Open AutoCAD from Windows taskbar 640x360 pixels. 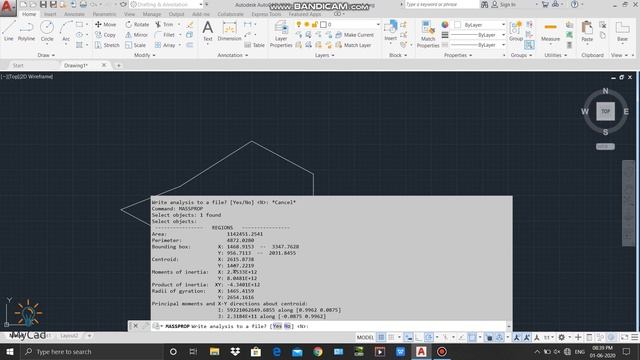coord(421,351)
